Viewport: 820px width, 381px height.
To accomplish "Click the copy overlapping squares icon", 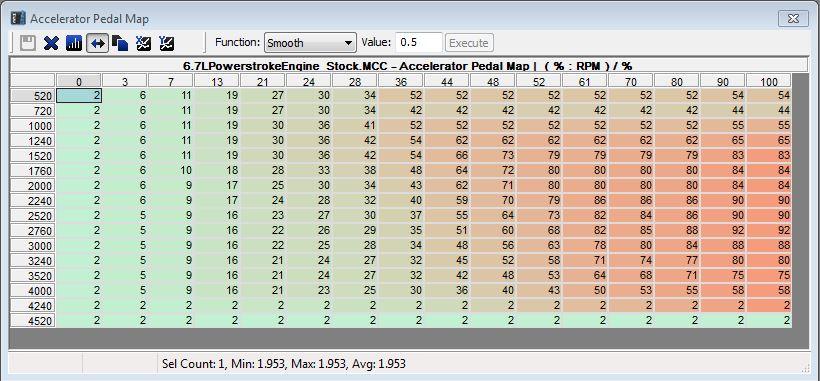I will [x=120, y=43].
